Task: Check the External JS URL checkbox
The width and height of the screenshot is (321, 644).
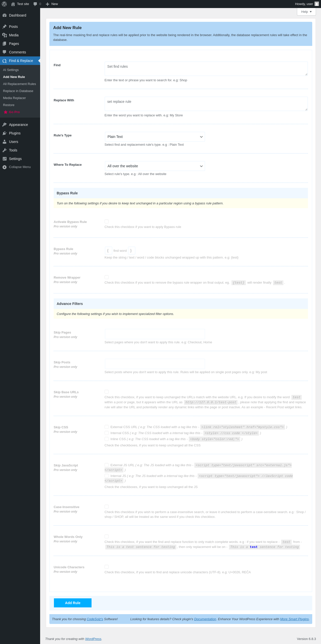Action: click(x=107, y=465)
